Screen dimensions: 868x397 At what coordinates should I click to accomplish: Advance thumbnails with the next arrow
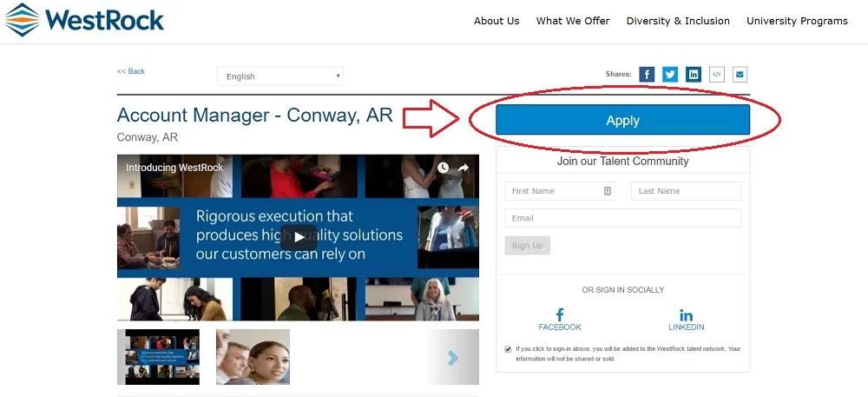[x=452, y=357]
